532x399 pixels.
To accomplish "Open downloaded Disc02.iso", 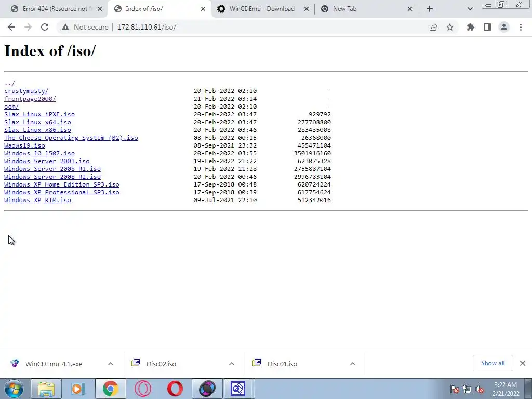I will (161, 364).
